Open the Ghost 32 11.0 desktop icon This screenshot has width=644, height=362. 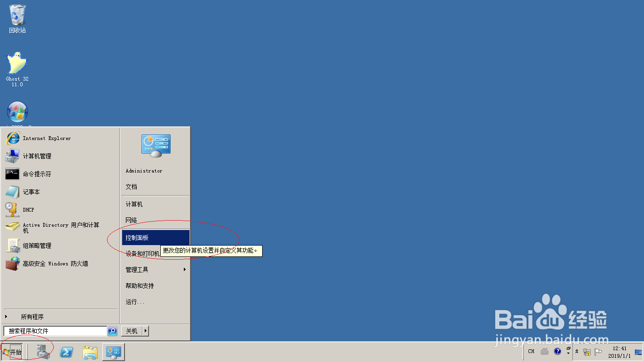(17, 69)
